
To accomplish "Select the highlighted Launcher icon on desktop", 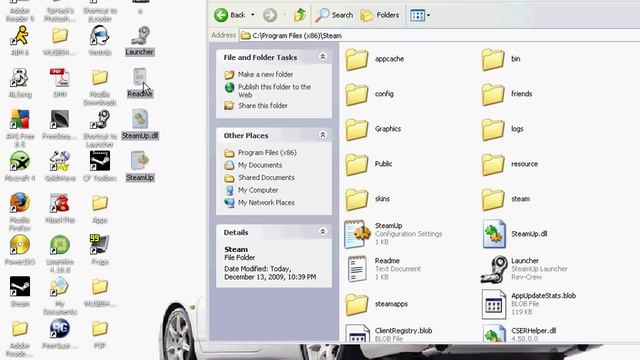I will [x=140, y=41].
